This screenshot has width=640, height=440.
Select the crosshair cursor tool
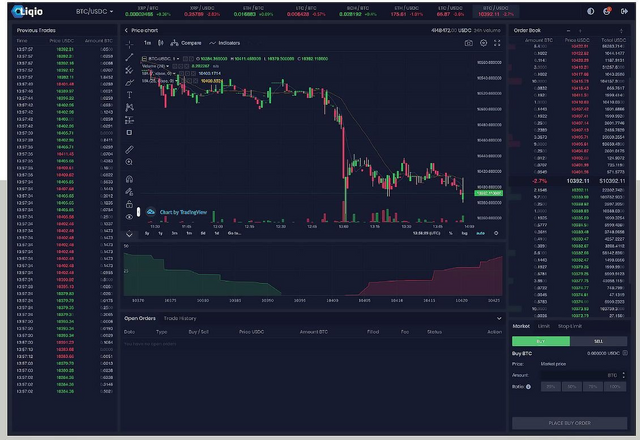point(129,44)
